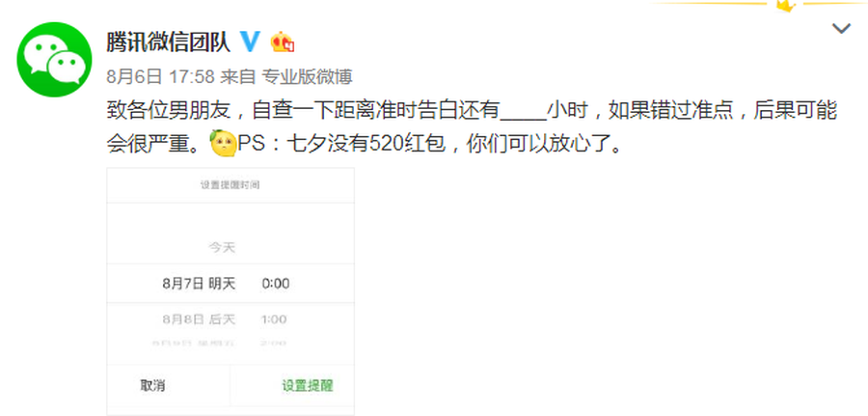Screen dimensions: 868x416
Task: Click the 设置提醒时间 header title
Action: 230,185
